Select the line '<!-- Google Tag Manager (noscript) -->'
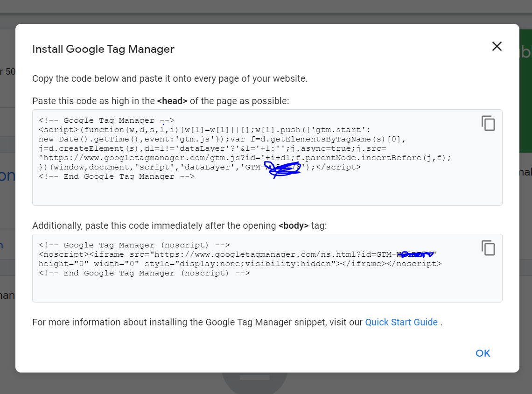 click(x=134, y=245)
